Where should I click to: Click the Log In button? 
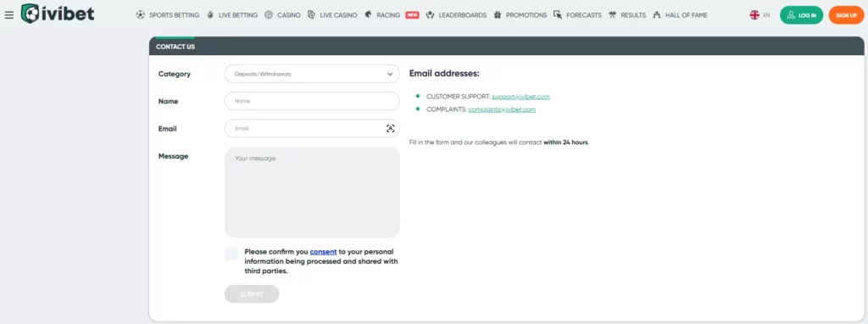(x=801, y=15)
